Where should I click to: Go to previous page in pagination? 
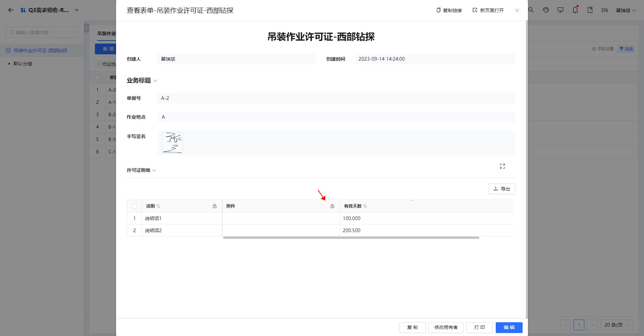[566, 325]
